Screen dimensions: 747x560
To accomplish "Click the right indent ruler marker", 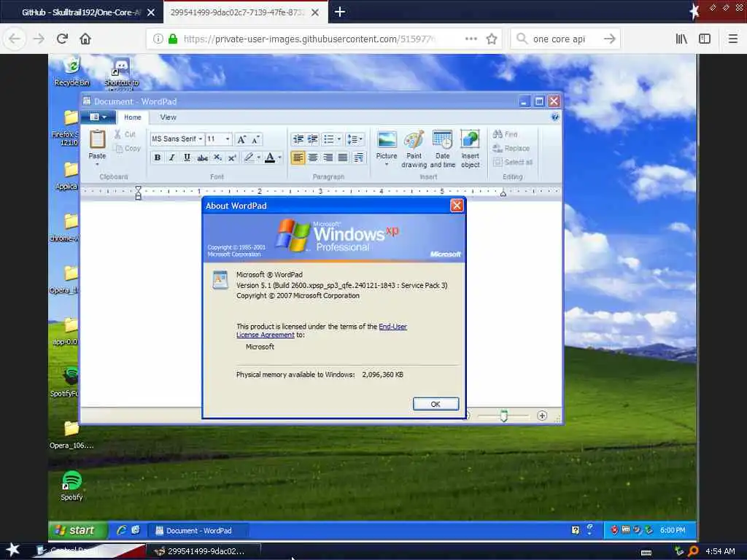I will point(503,193).
